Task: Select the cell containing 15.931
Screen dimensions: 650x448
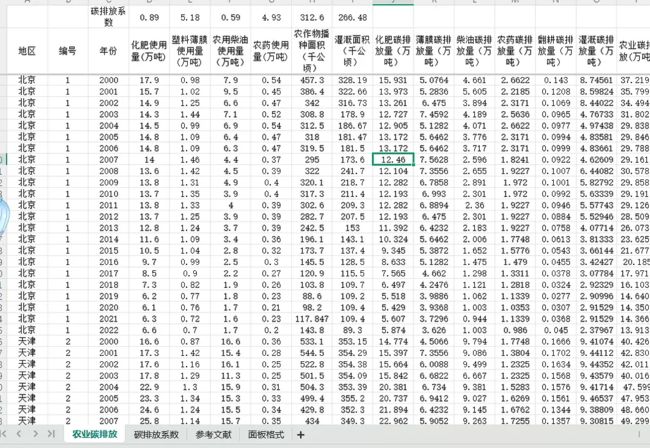Action: tap(393, 80)
